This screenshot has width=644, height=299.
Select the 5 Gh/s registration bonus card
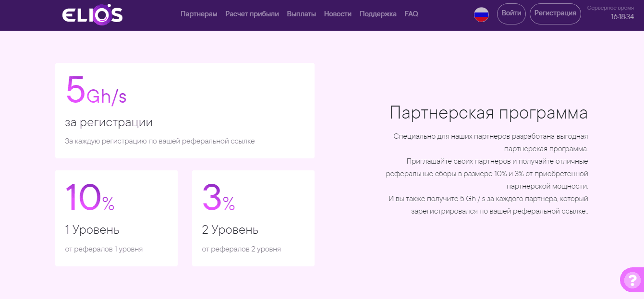(x=185, y=110)
